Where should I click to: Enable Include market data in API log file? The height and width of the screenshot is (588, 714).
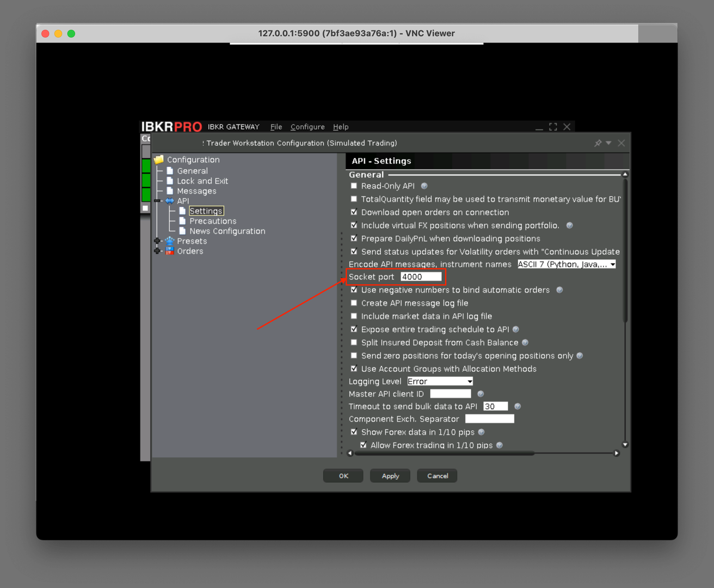click(x=354, y=316)
